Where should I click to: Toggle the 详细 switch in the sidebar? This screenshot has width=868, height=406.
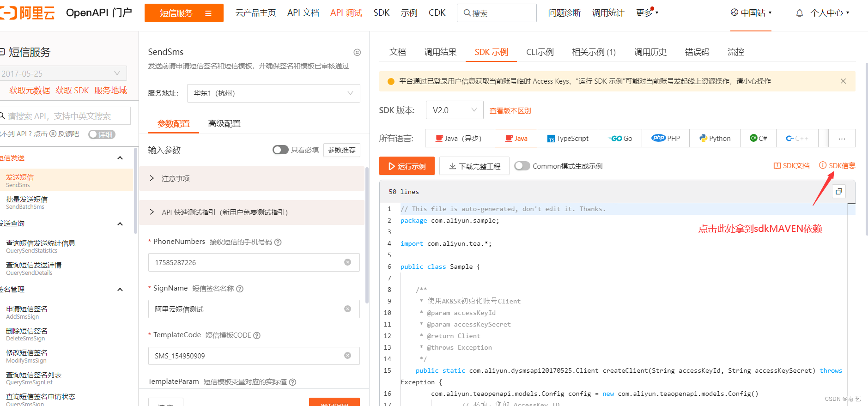pos(102,134)
